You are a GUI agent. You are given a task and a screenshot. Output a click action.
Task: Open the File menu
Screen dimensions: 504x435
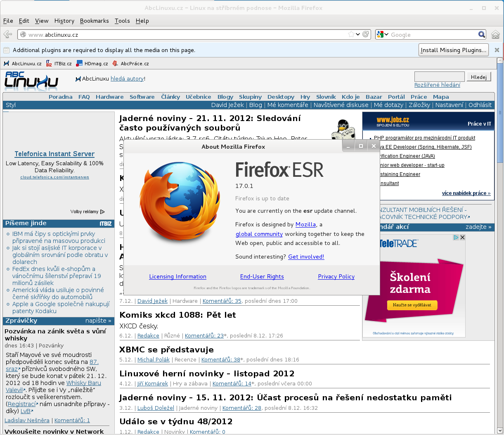point(8,21)
